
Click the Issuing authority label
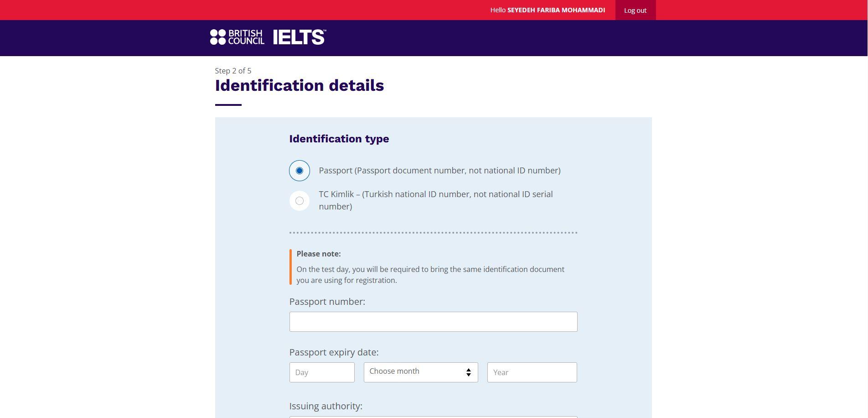coord(326,406)
